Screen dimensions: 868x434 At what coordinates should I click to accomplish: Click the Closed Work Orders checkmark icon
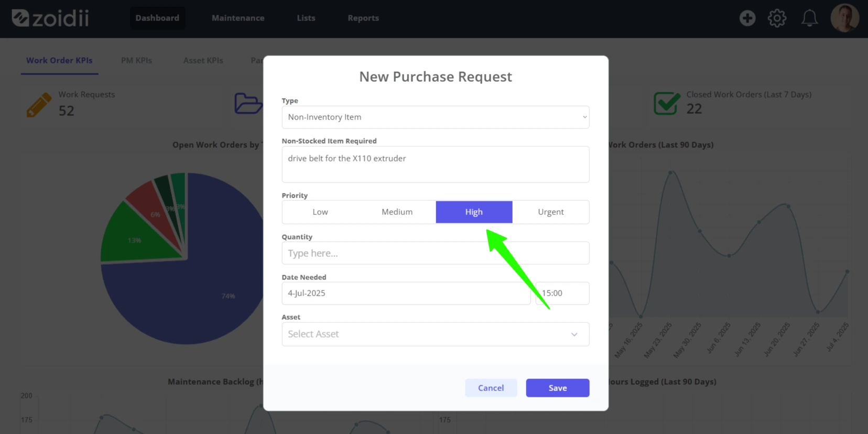667,103
